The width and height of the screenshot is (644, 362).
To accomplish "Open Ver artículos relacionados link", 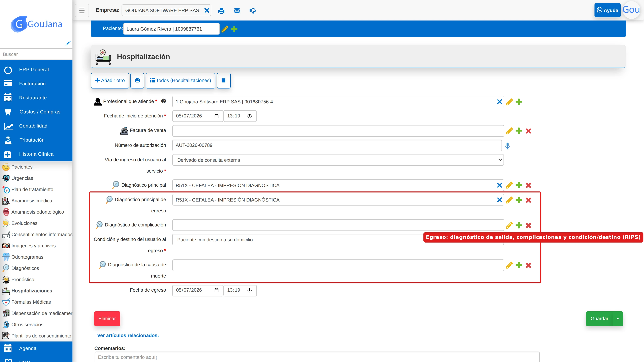I will (x=128, y=335).
